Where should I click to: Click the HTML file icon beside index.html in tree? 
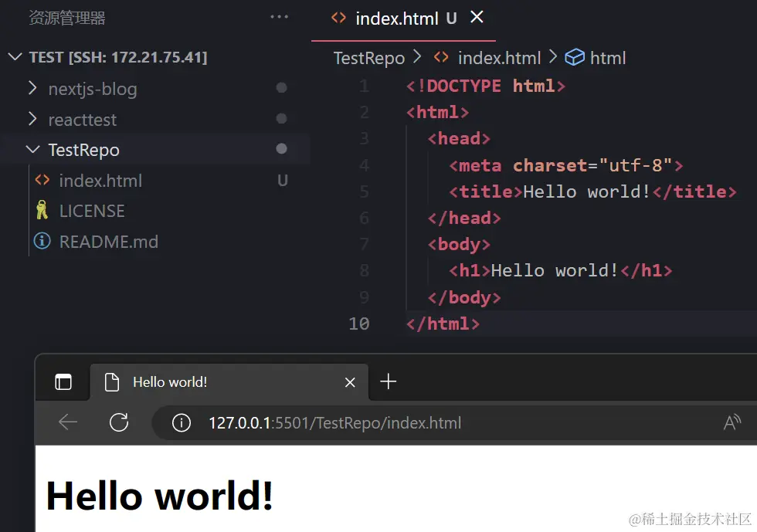[x=42, y=180]
